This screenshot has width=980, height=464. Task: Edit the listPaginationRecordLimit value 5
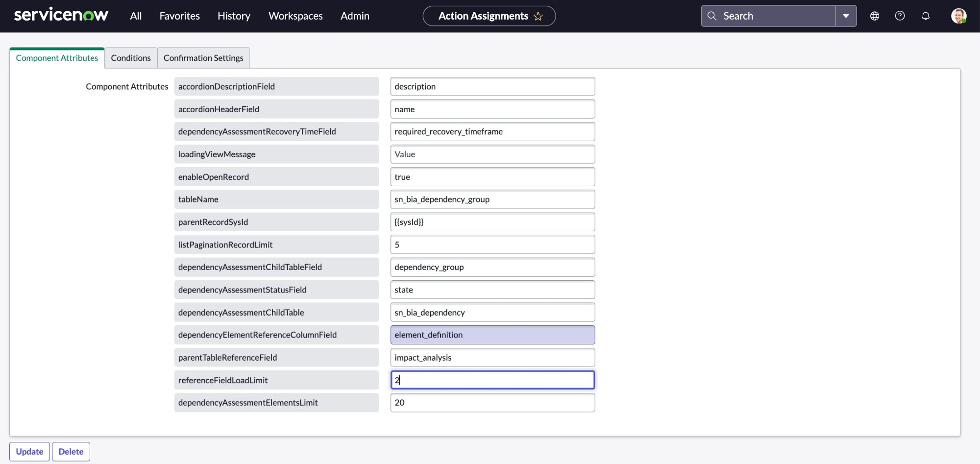[492, 244]
